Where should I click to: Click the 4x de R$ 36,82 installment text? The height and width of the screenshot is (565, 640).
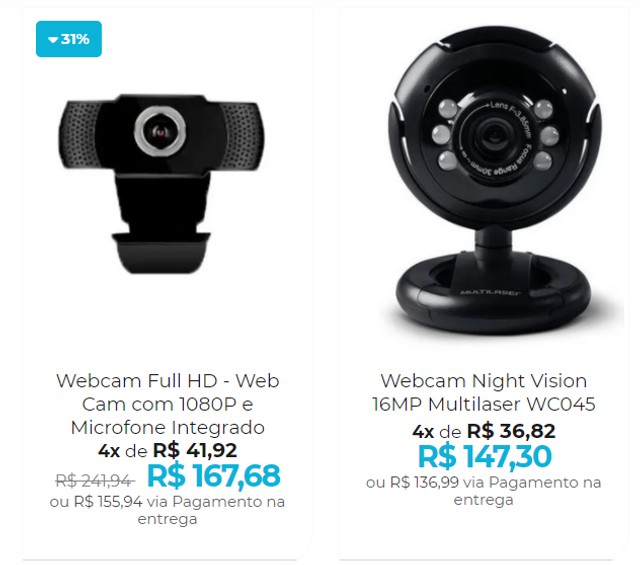[484, 432]
